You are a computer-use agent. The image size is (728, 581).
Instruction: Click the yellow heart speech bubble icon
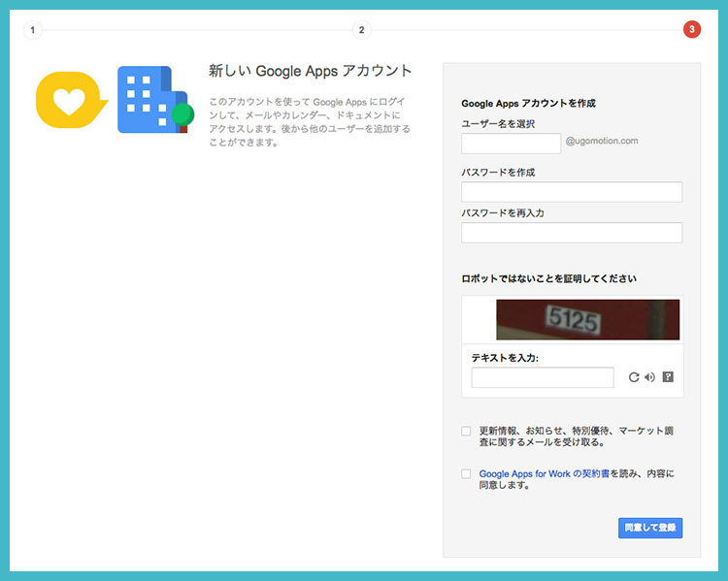[72, 100]
